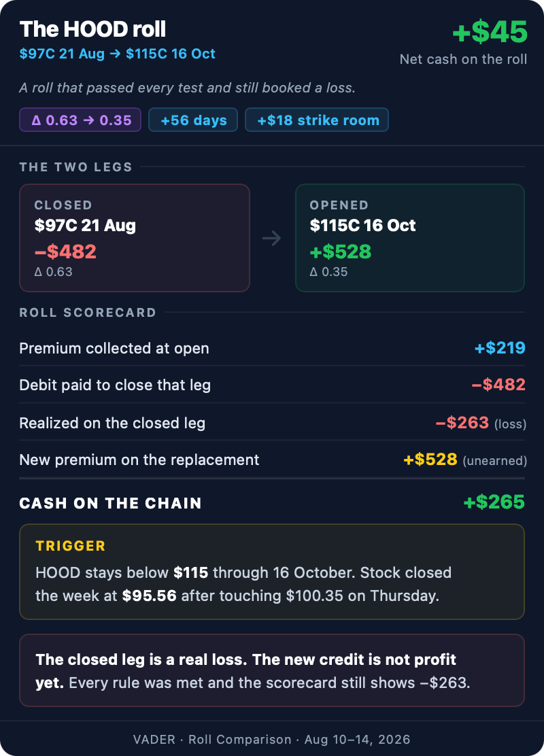This screenshot has width=544, height=756.
Task: Click the VADER Roll Comparison footer
Action: coord(272,740)
